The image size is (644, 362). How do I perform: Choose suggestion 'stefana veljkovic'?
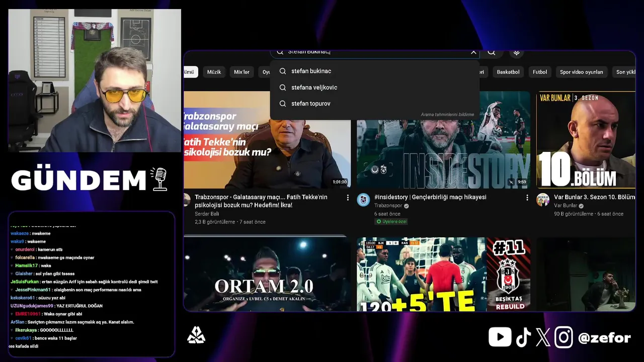(x=374, y=87)
